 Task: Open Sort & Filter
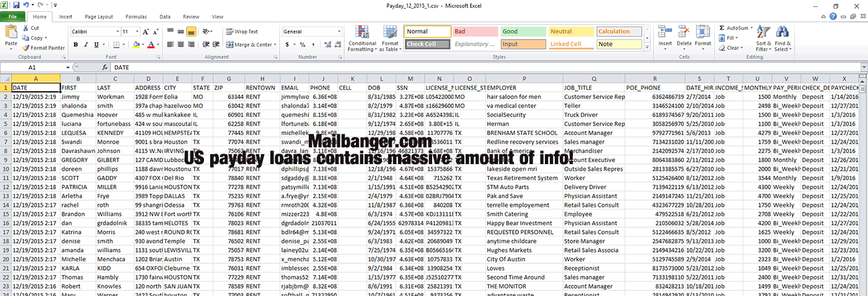click(764, 38)
